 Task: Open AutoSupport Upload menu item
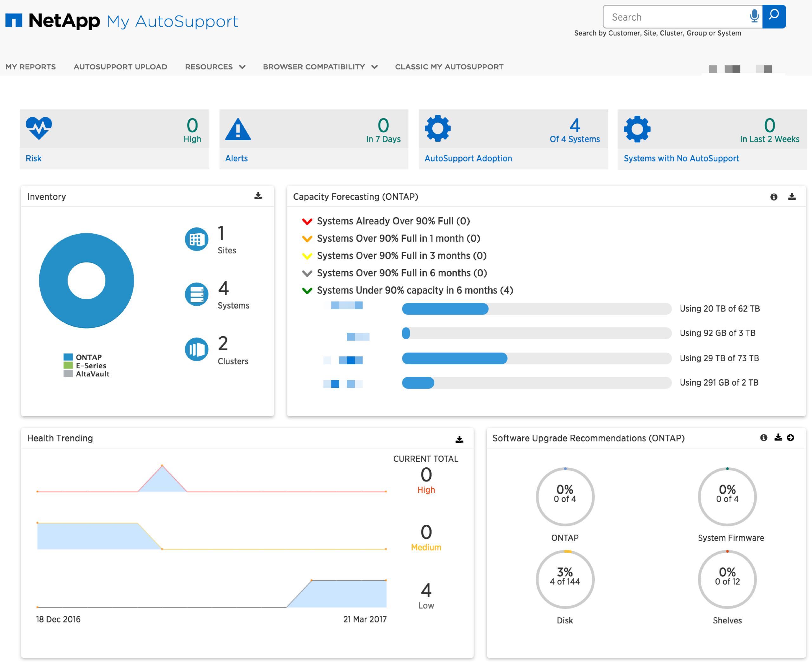click(x=120, y=67)
